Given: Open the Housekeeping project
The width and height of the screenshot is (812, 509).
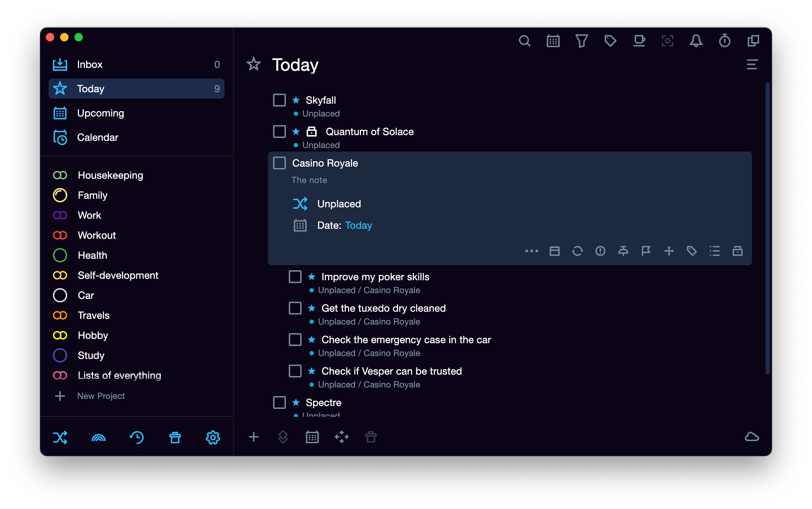Looking at the screenshot, I should click(x=137, y=175).
